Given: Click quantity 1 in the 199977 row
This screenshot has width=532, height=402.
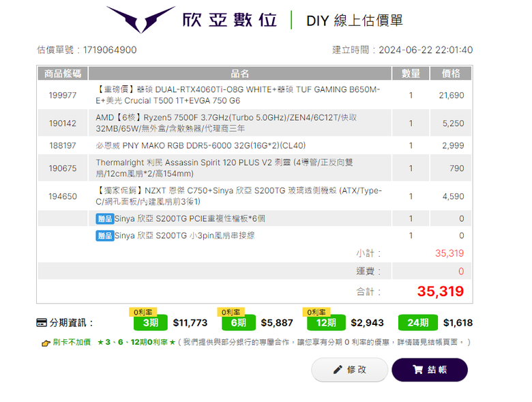Looking at the screenshot, I should 411,96.
